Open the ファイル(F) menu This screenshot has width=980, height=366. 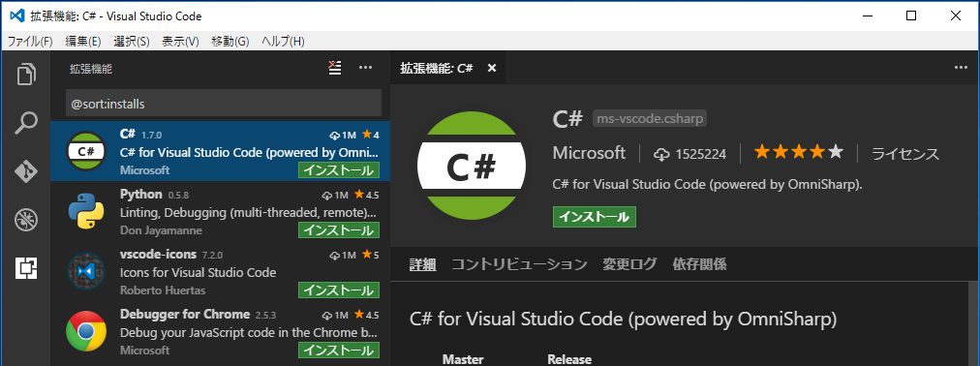[x=30, y=42]
